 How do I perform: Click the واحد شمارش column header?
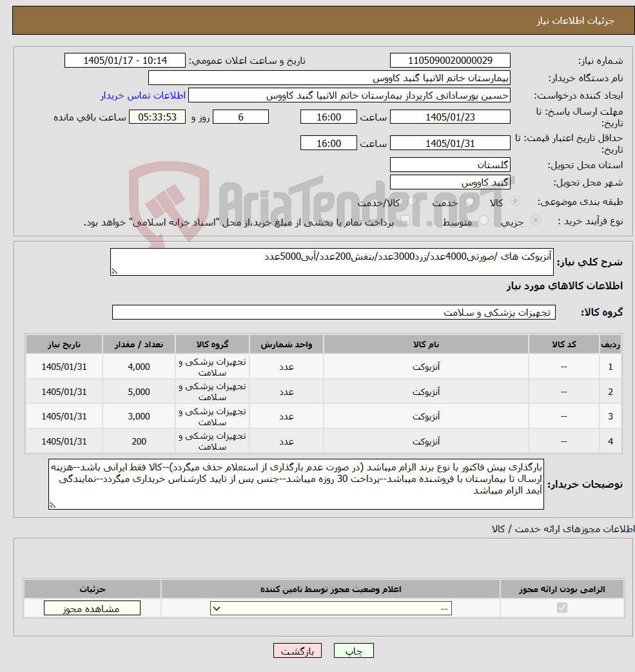pos(286,345)
